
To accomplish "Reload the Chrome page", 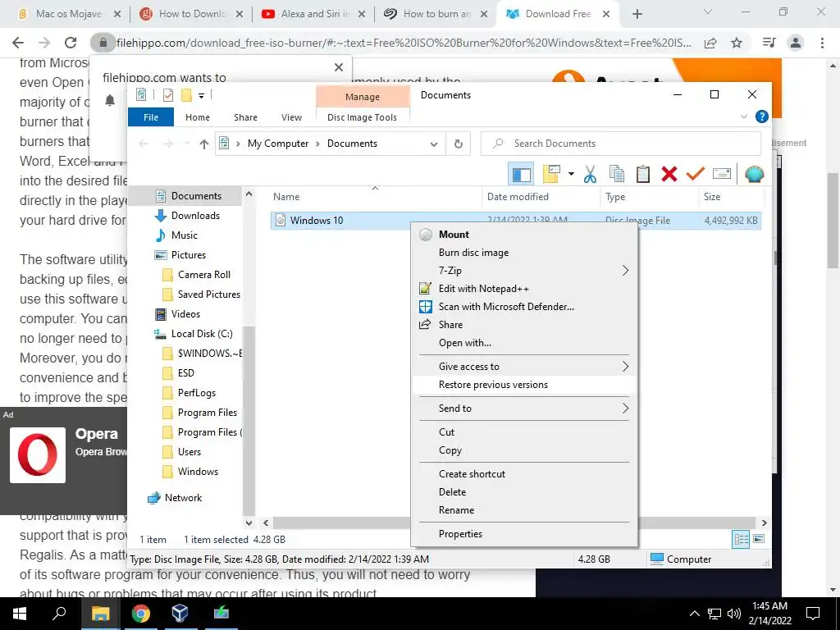I will coord(71,43).
